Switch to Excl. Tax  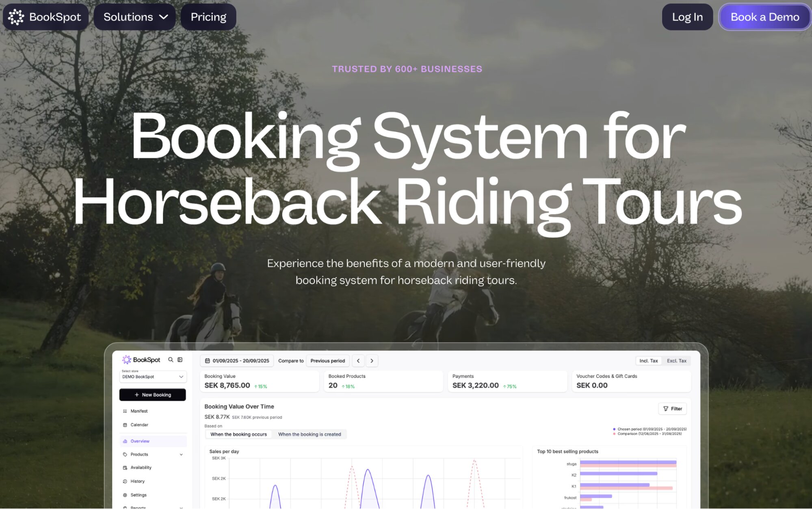[676, 361]
